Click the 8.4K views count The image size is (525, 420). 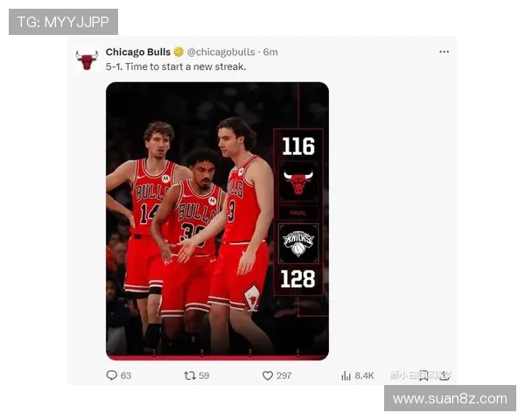coord(364,375)
